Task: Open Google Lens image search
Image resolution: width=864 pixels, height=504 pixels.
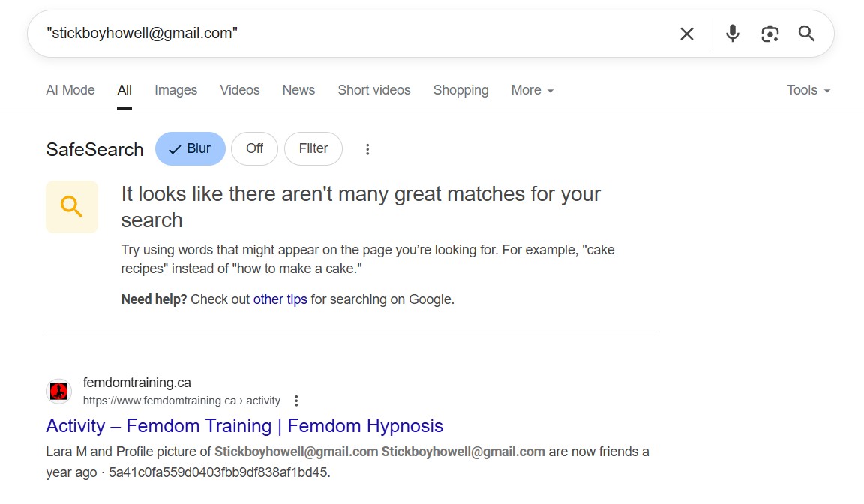Action: pyautogui.click(x=769, y=34)
